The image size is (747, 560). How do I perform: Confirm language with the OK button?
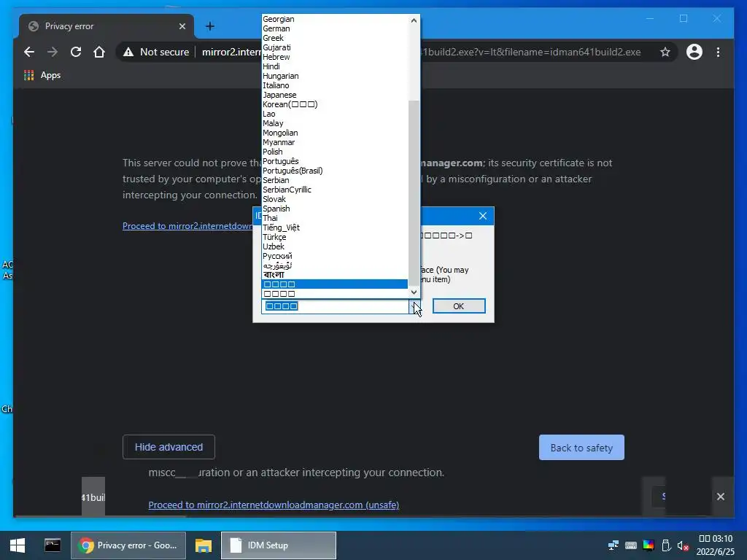click(x=459, y=306)
